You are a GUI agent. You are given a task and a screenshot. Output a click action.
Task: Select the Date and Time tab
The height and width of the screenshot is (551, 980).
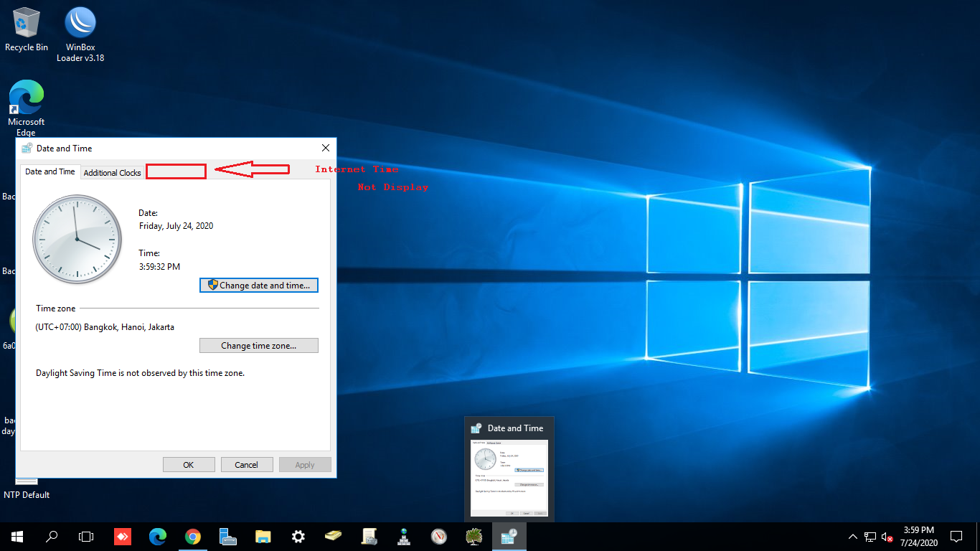point(50,171)
